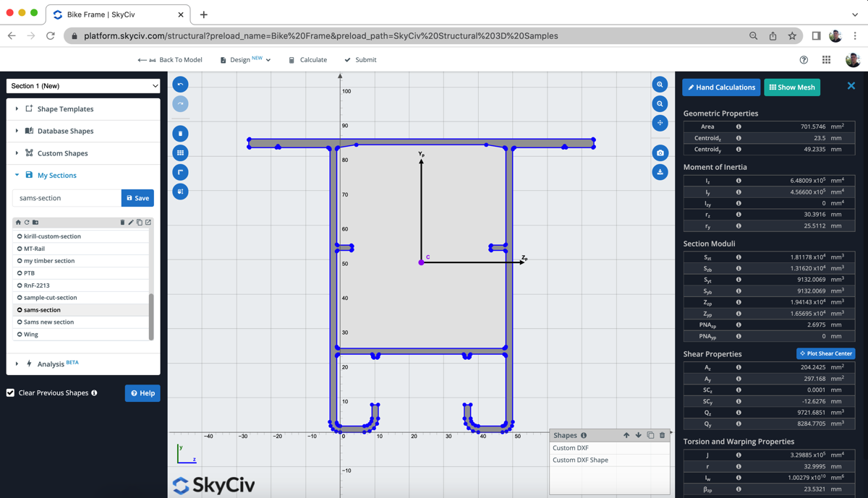The width and height of the screenshot is (868, 498).
Task: Toggle the Clear Previous Shapes checkbox
Action: [x=9, y=392]
